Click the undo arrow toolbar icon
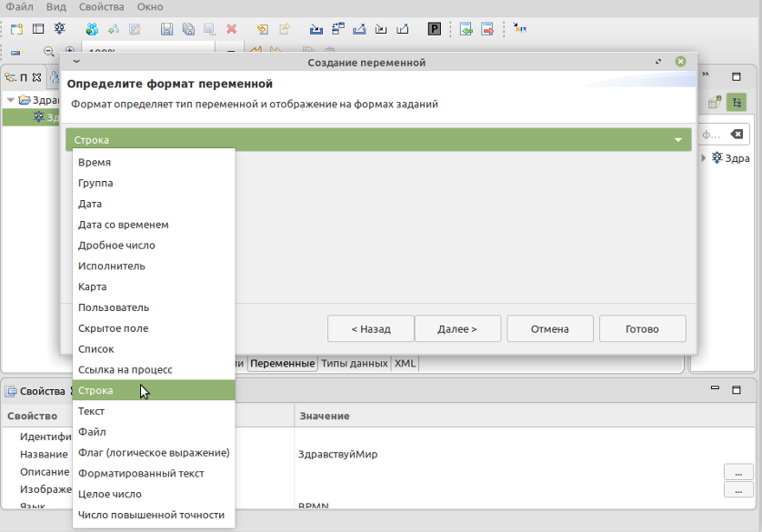Screen dimensions: 762x532 click(x=263, y=29)
